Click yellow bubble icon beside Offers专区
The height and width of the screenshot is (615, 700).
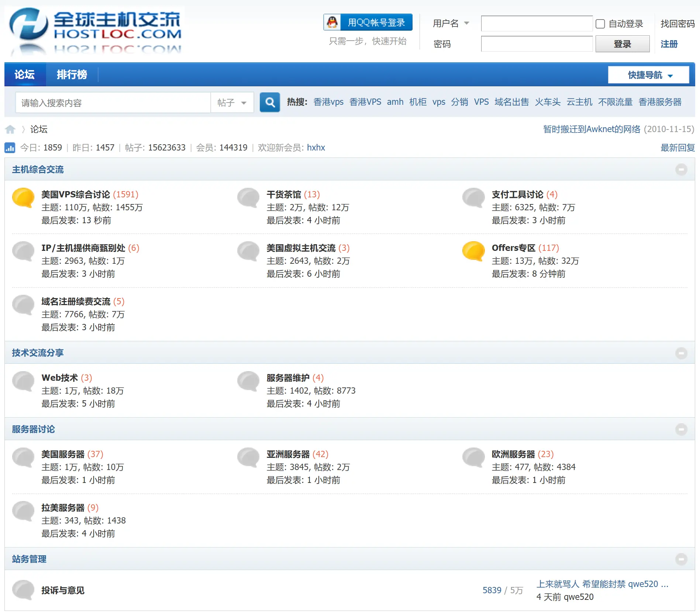tap(473, 251)
